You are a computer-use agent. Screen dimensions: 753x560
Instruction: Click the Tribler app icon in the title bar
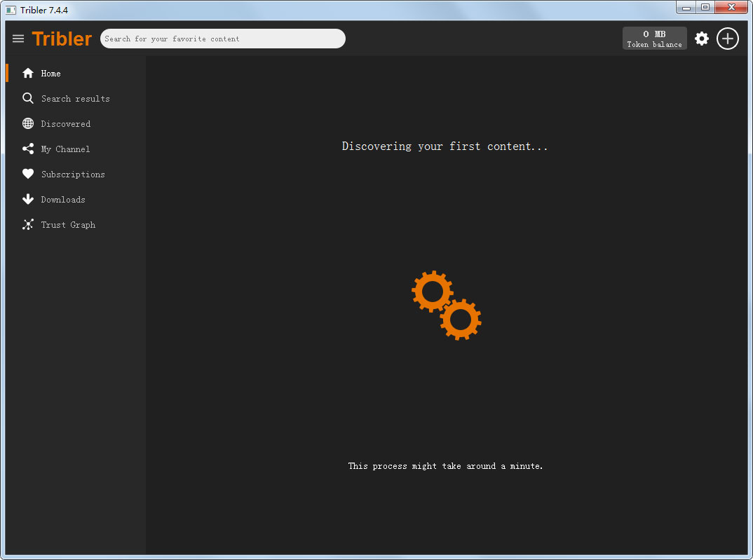click(11, 10)
